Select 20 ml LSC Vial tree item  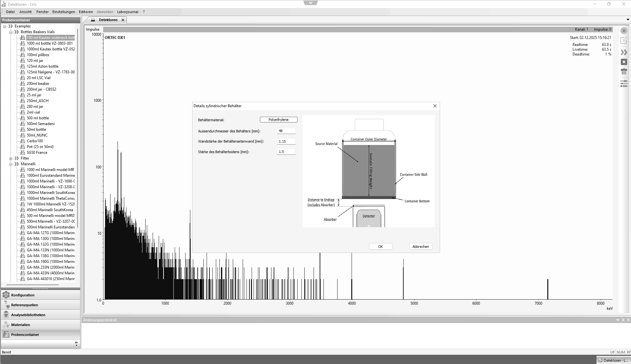point(38,78)
